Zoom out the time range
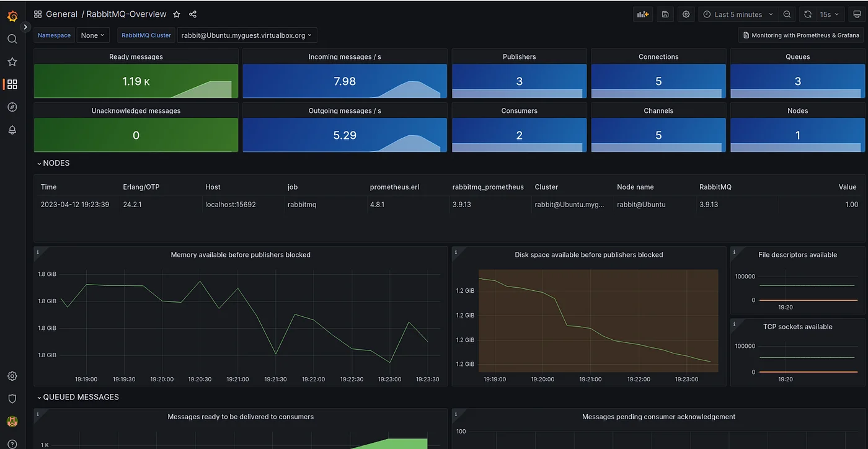This screenshot has width=868, height=449. (x=787, y=14)
